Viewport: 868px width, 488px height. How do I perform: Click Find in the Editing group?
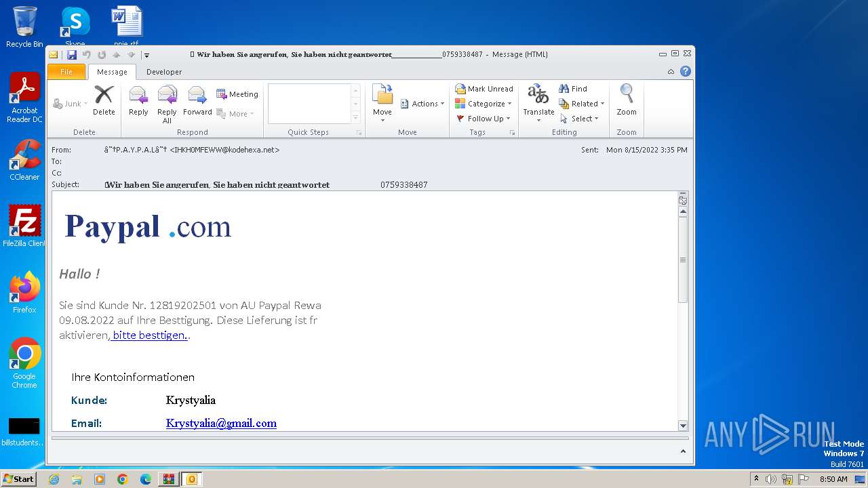pyautogui.click(x=573, y=89)
